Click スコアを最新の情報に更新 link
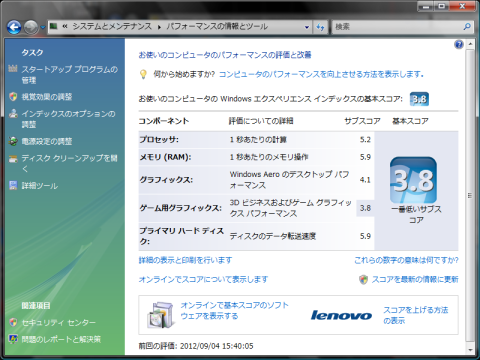 415,279
